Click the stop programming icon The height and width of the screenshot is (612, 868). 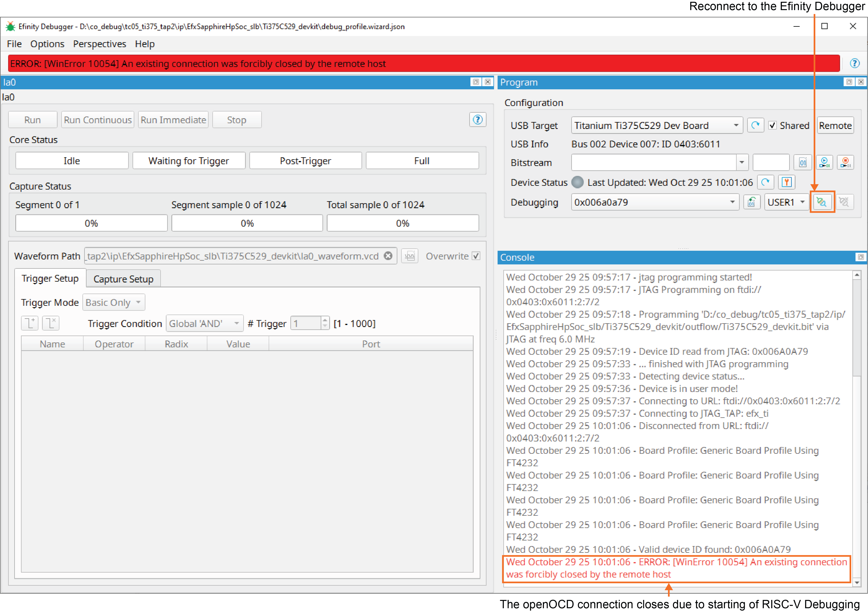pos(845,163)
